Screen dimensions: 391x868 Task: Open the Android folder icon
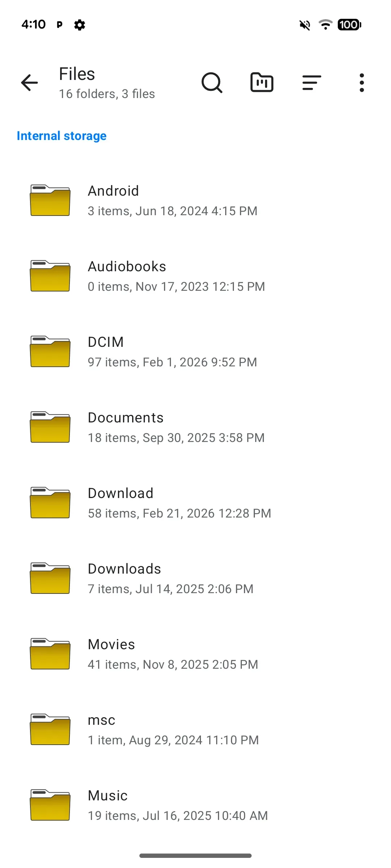click(50, 200)
